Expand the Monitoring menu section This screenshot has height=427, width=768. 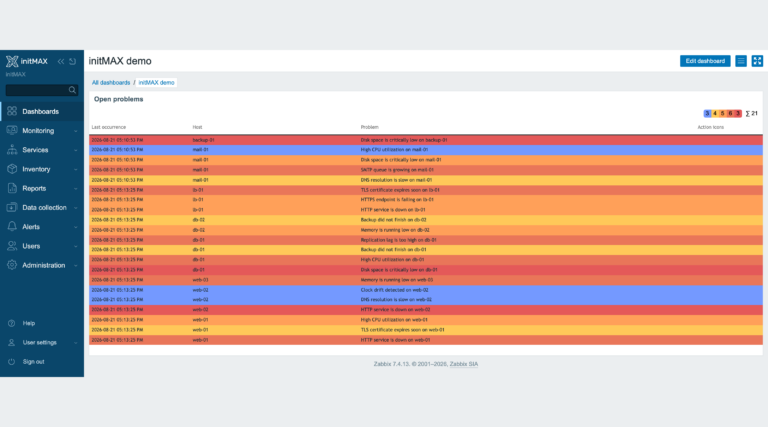42,131
